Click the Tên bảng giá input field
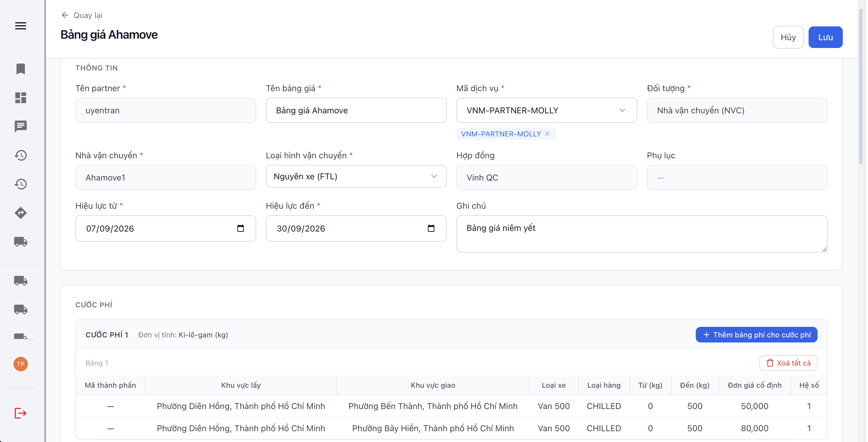 [356, 110]
